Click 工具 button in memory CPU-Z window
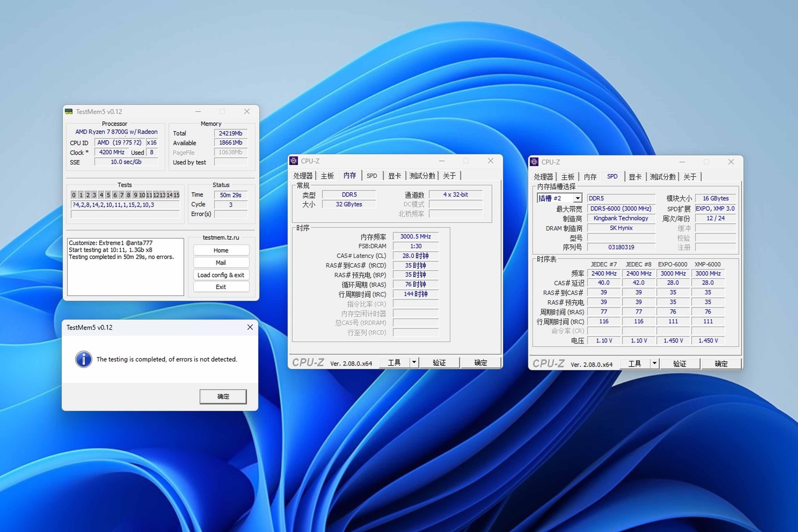The image size is (798, 532). point(394,362)
